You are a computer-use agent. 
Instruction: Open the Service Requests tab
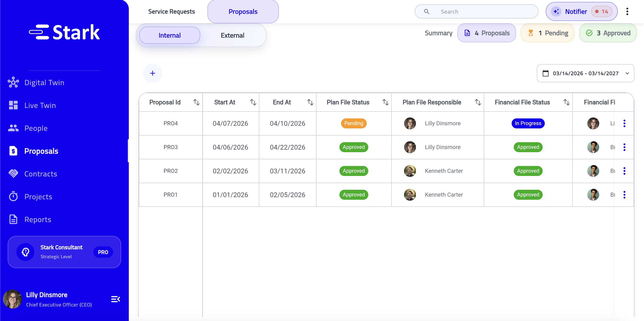(x=171, y=11)
